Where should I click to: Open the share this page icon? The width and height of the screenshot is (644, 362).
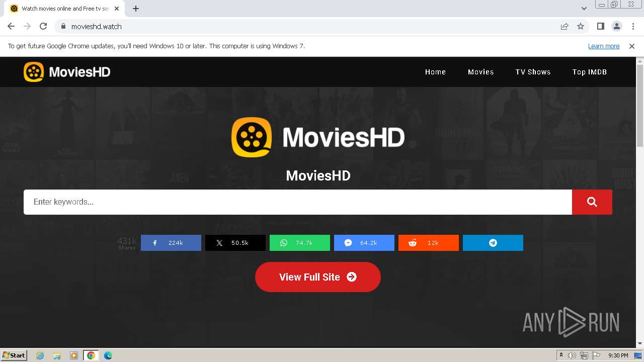tap(565, 26)
